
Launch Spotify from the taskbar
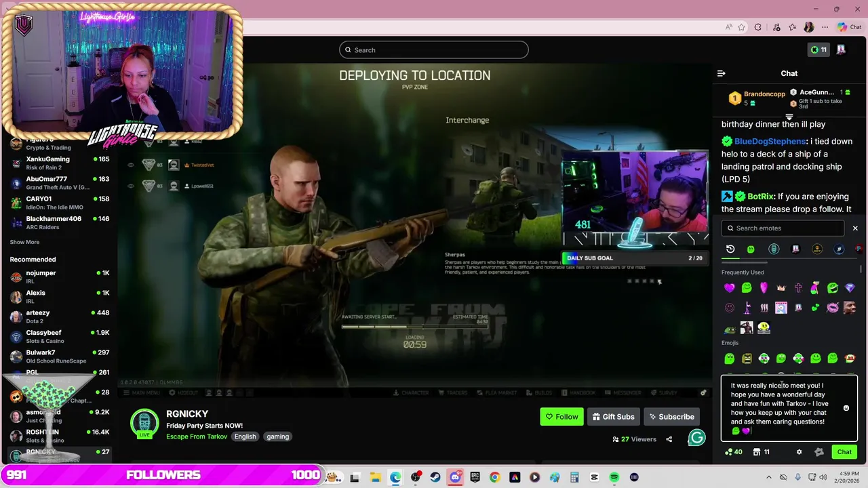614,477
